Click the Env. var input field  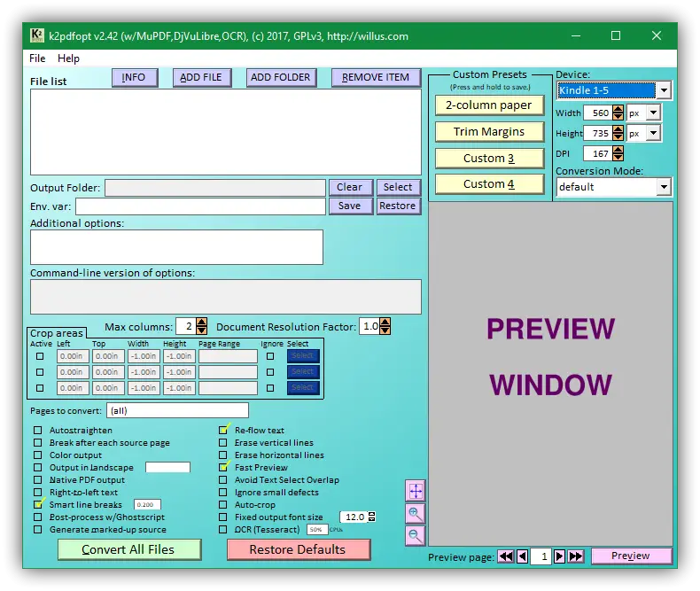[200, 206]
